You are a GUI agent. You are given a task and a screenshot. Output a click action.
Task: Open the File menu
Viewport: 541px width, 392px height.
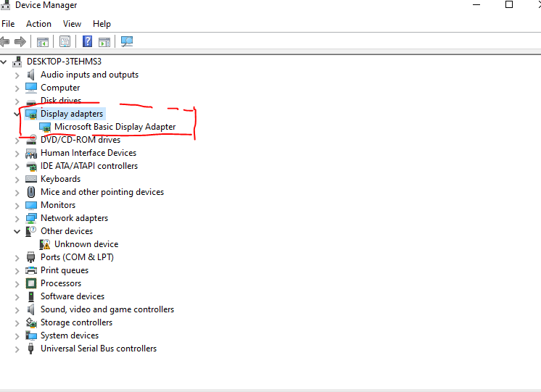[8, 24]
